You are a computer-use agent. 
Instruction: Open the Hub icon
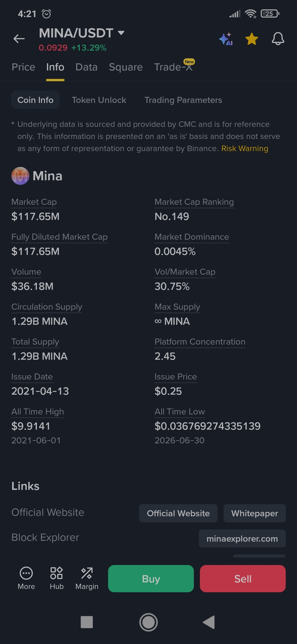coord(57,578)
